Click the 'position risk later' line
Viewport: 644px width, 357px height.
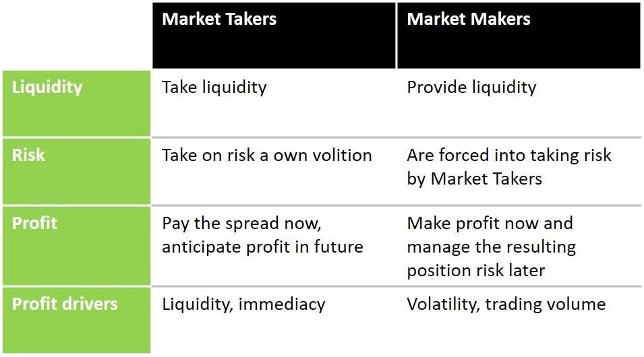(476, 271)
